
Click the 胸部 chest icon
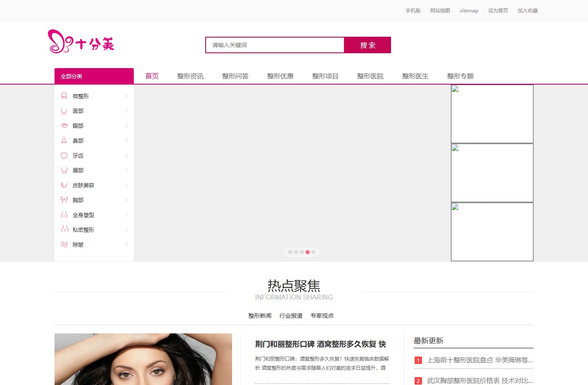(x=64, y=200)
